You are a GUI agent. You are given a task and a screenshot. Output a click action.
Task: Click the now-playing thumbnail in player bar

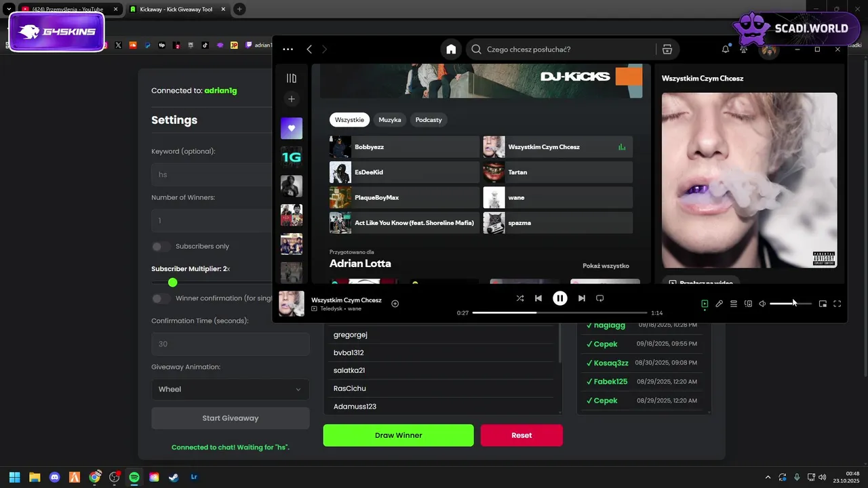(291, 304)
